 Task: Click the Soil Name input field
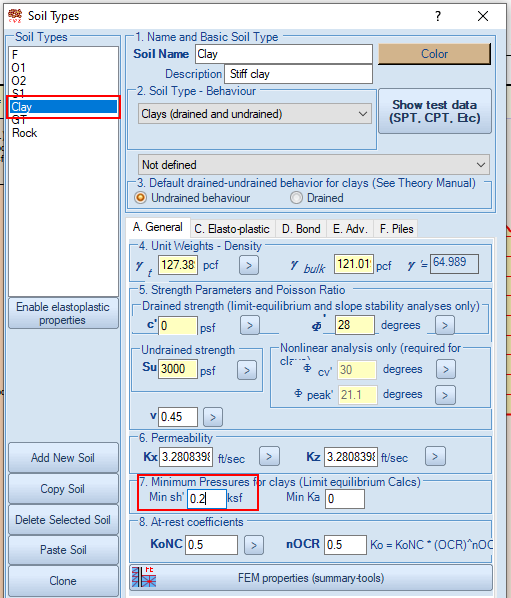point(284,54)
